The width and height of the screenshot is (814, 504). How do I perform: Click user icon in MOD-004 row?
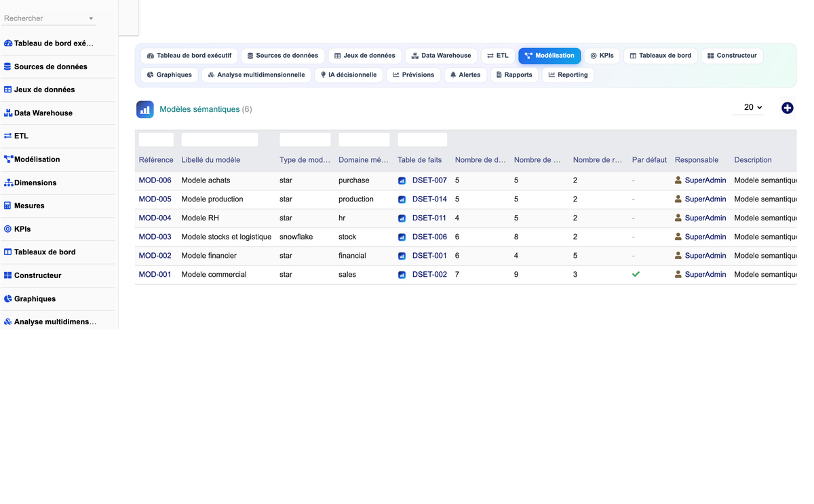678,218
